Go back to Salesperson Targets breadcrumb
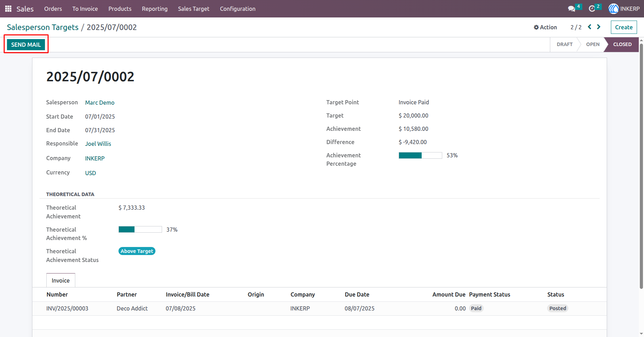This screenshot has height=337, width=644. (43, 27)
